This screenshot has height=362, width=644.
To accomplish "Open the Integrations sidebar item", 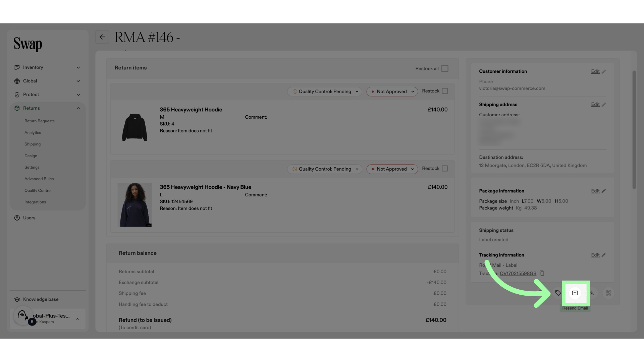I will tap(35, 202).
